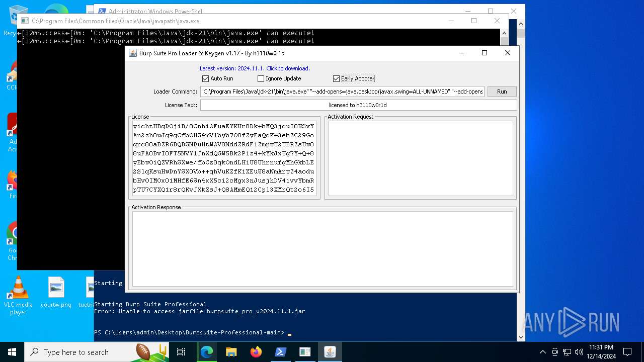Open Firefox from the taskbar
This screenshot has width=644, height=362.
(x=256, y=352)
